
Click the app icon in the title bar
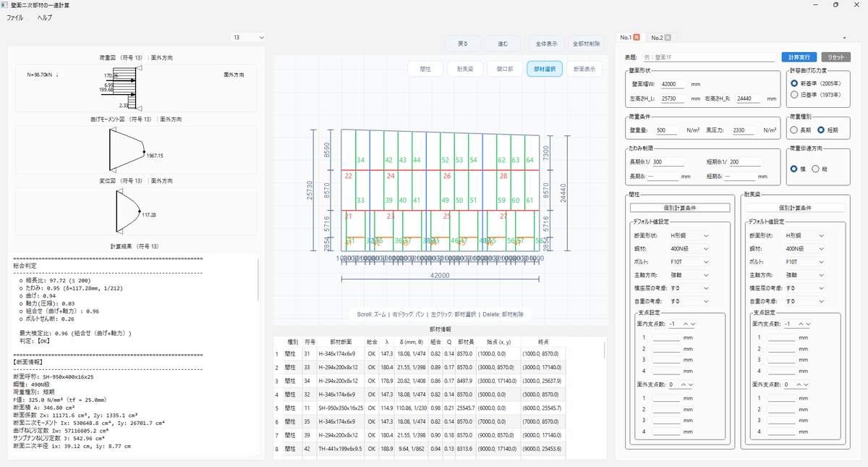5,5
